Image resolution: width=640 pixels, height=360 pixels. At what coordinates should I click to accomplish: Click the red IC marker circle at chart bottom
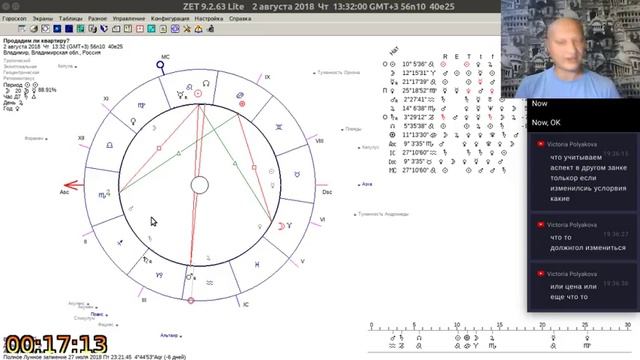(191, 300)
